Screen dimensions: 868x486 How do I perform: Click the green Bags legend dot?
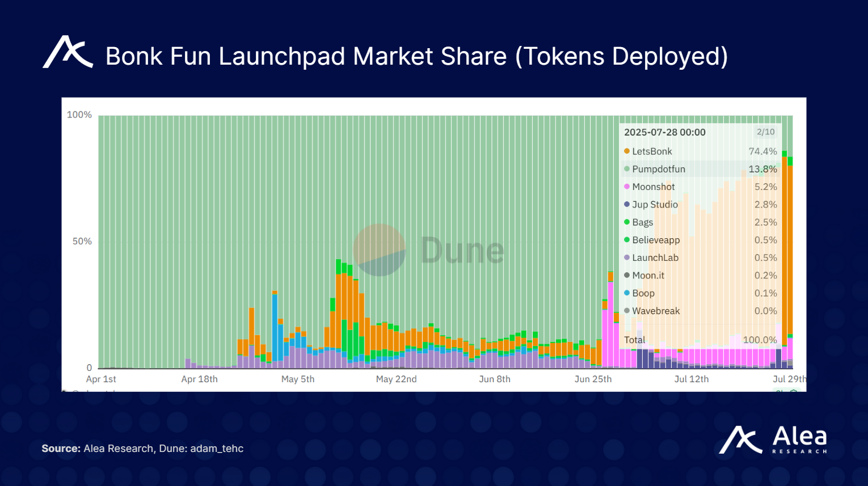pyautogui.click(x=626, y=222)
